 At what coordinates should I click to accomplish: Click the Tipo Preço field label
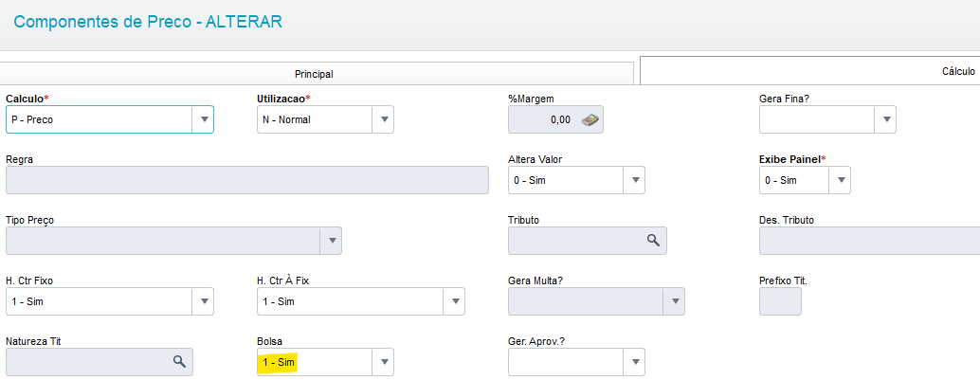[32, 220]
